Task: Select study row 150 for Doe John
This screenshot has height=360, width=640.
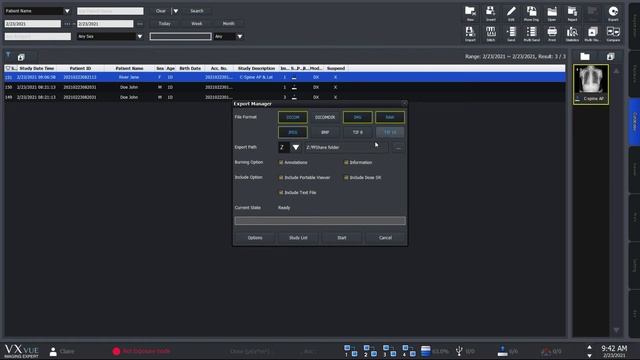Action: coord(285,87)
